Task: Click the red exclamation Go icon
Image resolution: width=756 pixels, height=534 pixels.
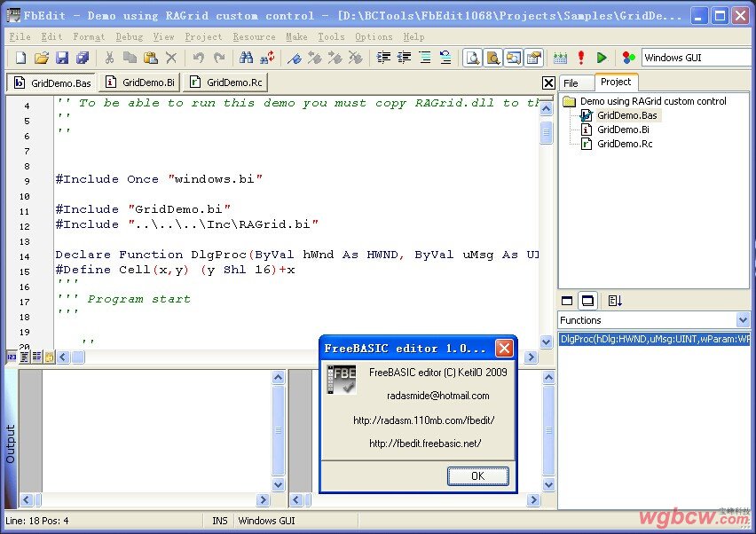Action: coord(581,58)
